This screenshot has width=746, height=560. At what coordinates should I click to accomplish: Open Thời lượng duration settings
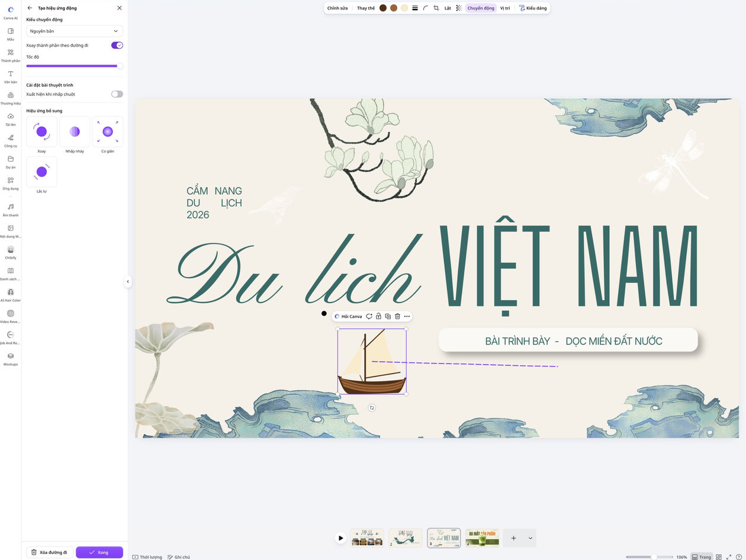coord(147,557)
